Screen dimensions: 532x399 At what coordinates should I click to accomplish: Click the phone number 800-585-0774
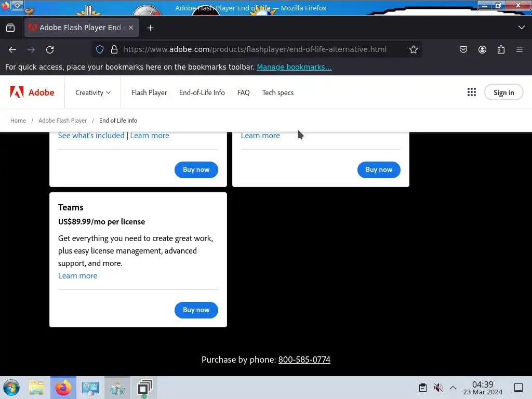point(304,360)
